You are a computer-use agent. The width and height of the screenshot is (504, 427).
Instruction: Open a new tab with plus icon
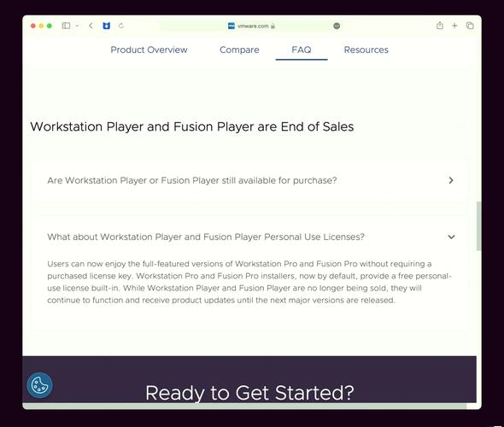click(454, 26)
